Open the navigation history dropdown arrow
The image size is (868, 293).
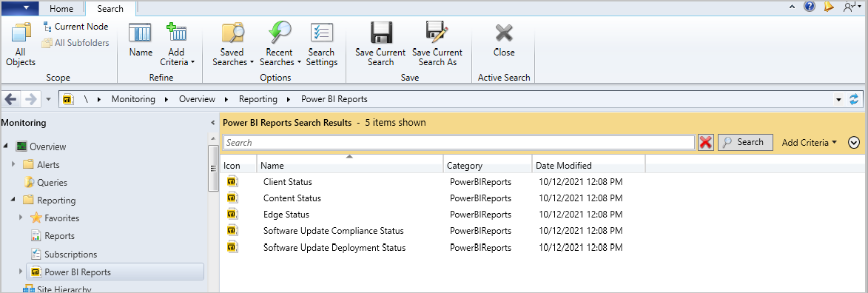[x=48, y=100]
